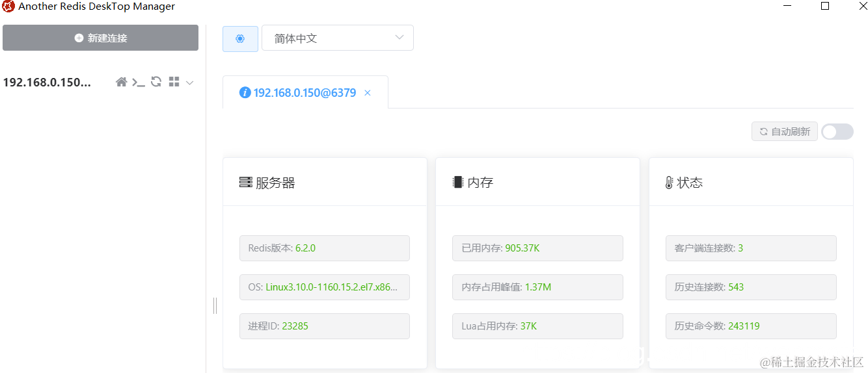Click the 服务器 card heading
This screenshot has width=868, height=373.
pos(275,183)
